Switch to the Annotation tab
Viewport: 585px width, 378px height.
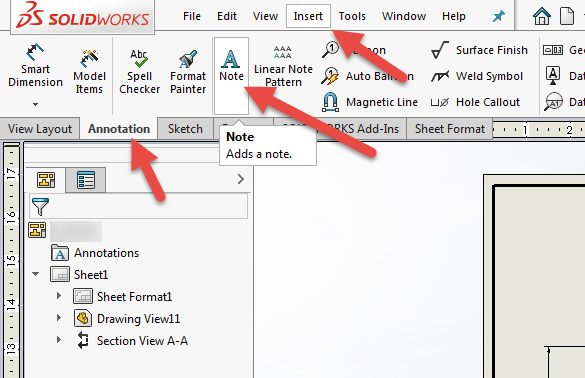[119, 129]
